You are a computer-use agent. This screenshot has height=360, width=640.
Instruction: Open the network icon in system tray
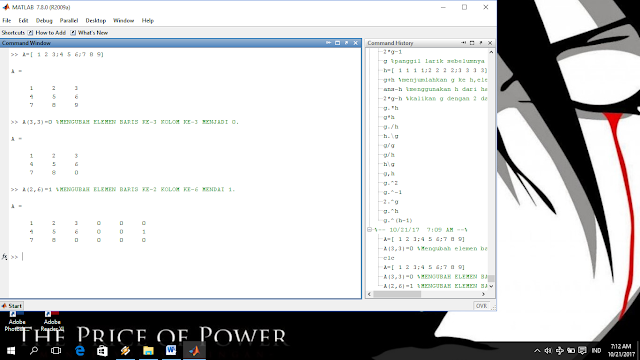point(560,351)
